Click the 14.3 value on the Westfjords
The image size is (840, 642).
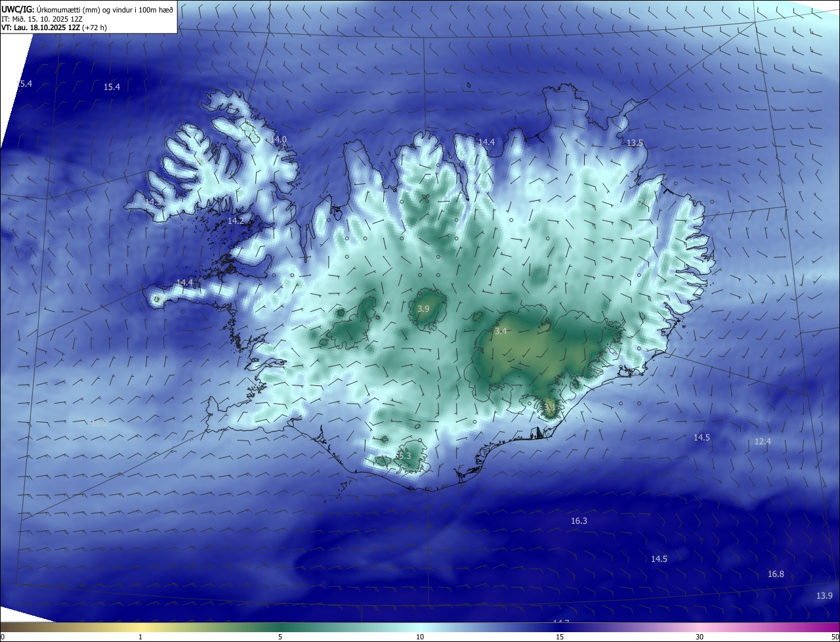point(152,202)
